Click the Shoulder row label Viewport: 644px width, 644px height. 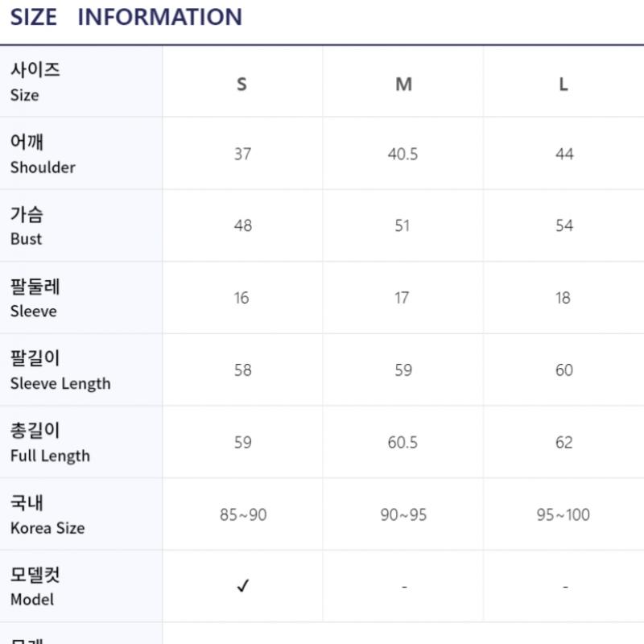[43, 155]
